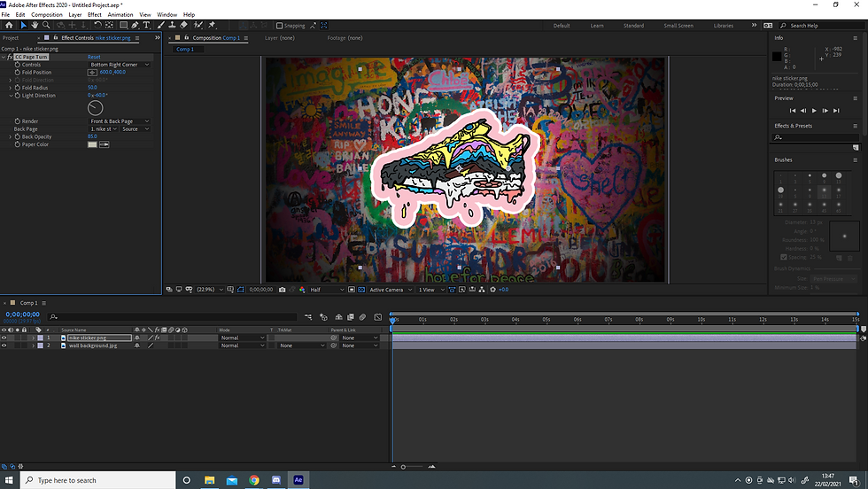Select the Clone Stamp tool
868x489 pixels.
pyautogui.click(x=172, y=25)
